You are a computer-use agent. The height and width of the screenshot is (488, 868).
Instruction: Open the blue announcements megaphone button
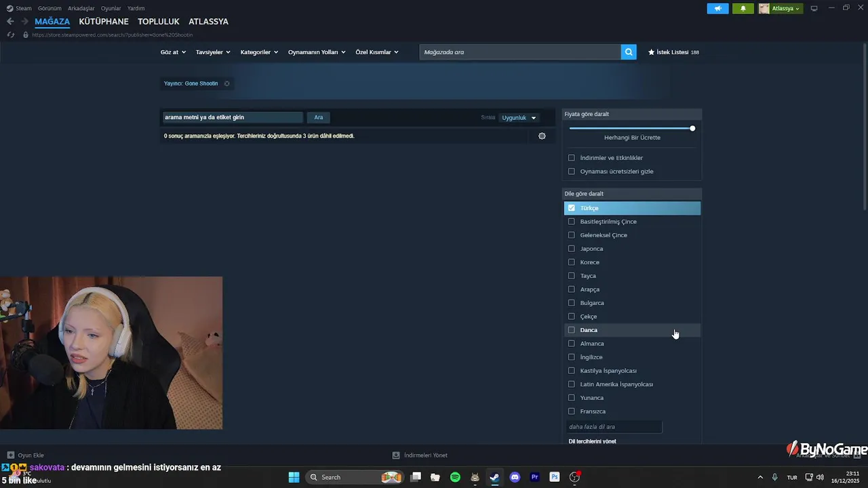(x=717, y=8)
